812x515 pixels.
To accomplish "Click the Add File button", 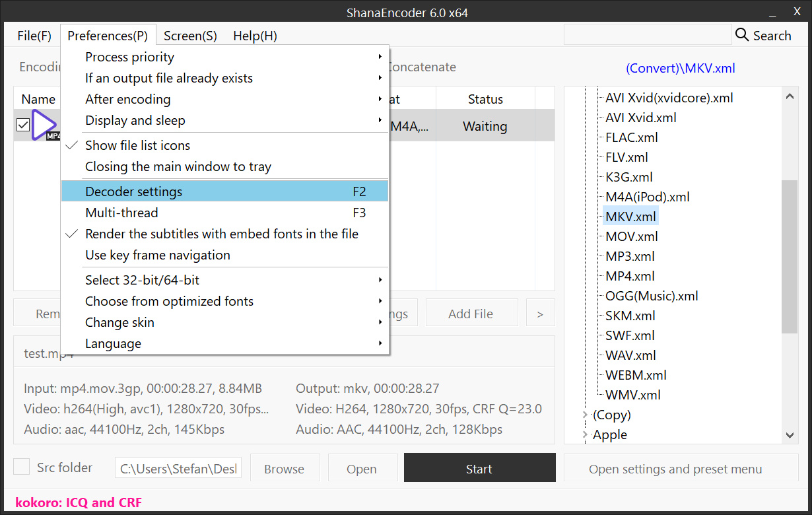I will (471, 314).
